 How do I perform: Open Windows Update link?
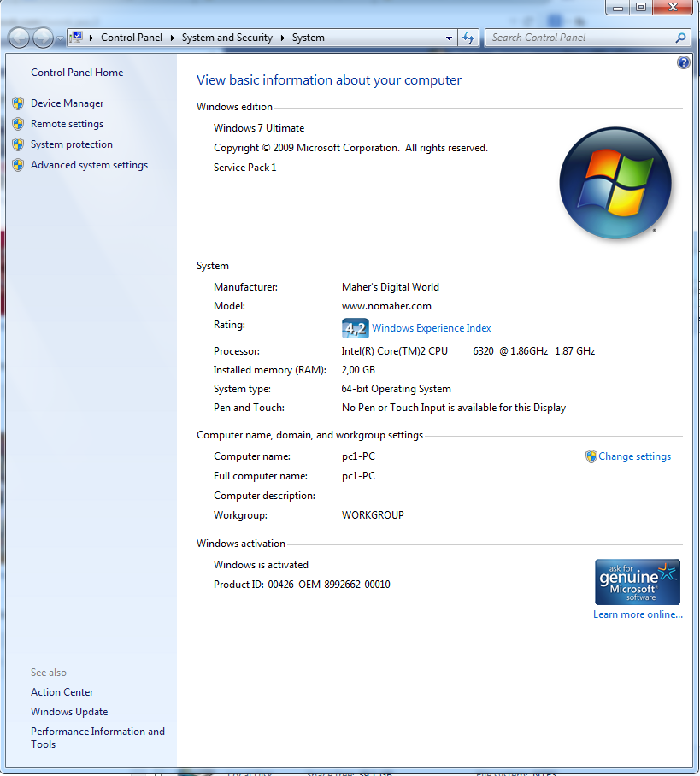[x=69, y=712]
